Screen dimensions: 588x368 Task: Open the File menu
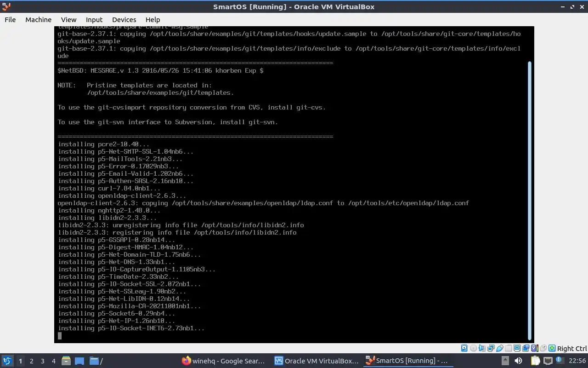click(10, 19)
